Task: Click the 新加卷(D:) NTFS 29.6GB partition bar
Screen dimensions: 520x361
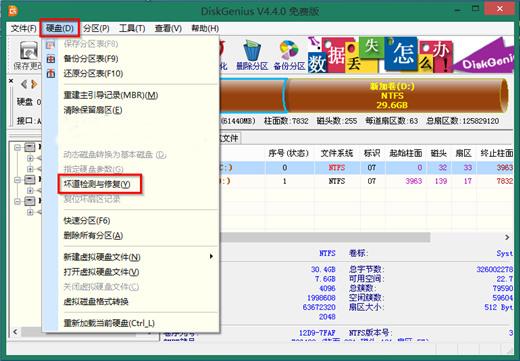Action: [x=397, y=96]
